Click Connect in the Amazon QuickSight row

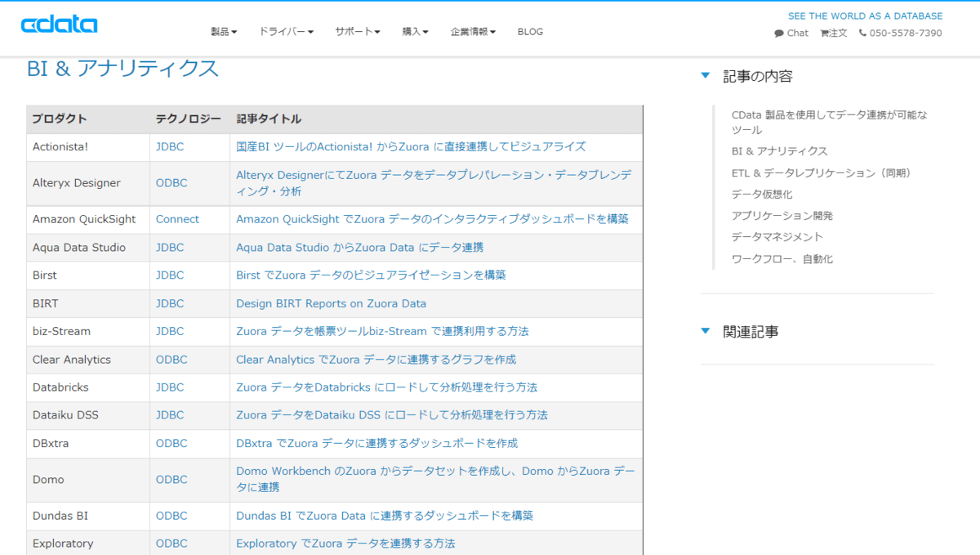point(177,219)
